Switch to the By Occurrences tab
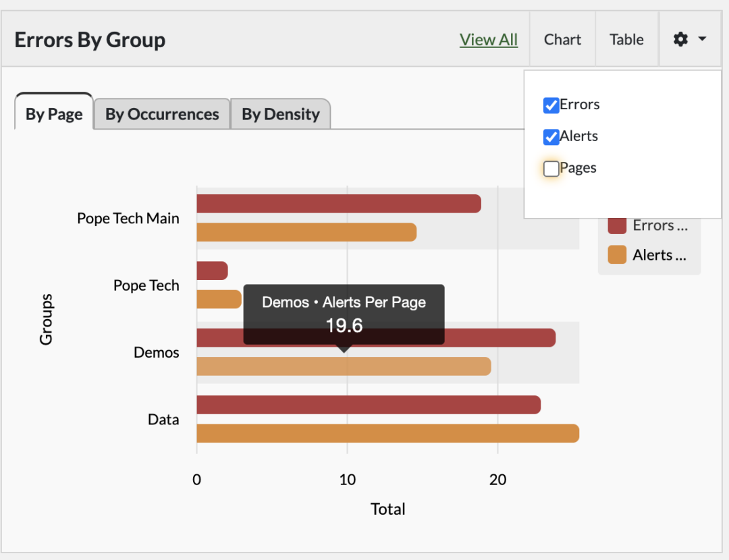The height and width of the screenshot is (560, 729). (x=161, y=114)
